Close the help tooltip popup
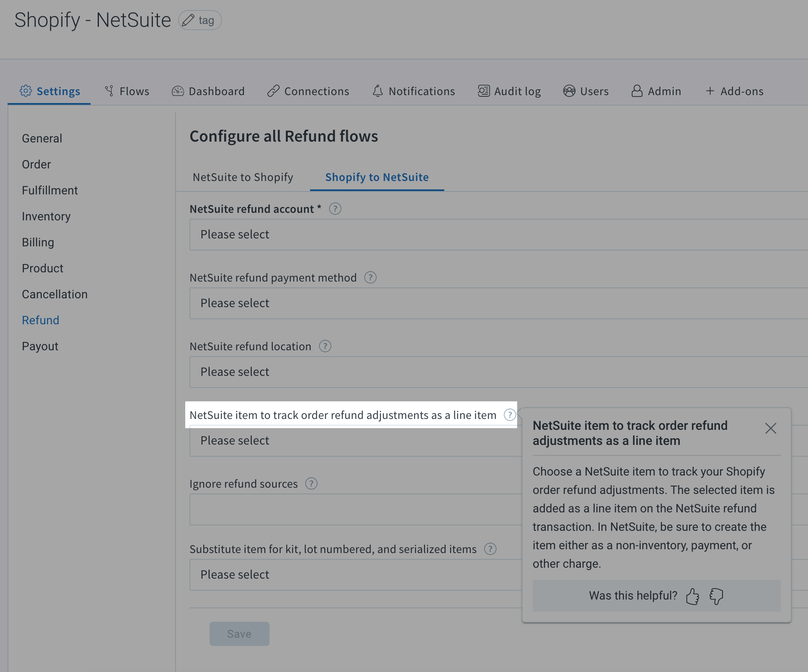 pyautogui.click(x=771, y=428)
